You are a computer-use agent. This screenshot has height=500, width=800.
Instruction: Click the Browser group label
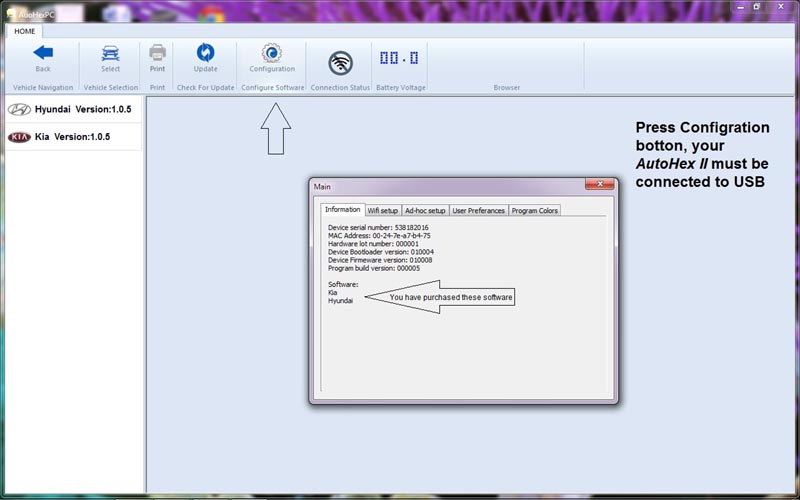507,88
